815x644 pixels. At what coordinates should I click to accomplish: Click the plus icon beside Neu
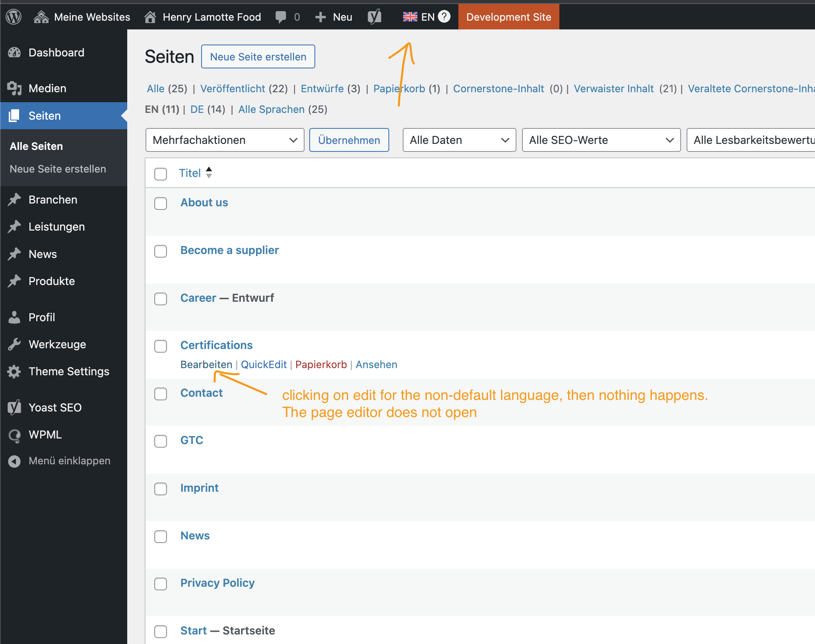[320, 17]
